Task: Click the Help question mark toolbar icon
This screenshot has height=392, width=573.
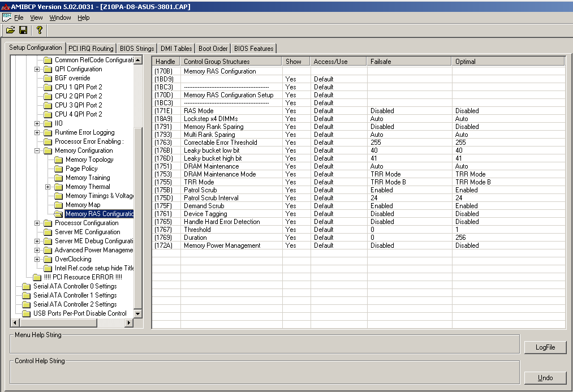Action: coord(38,30)
